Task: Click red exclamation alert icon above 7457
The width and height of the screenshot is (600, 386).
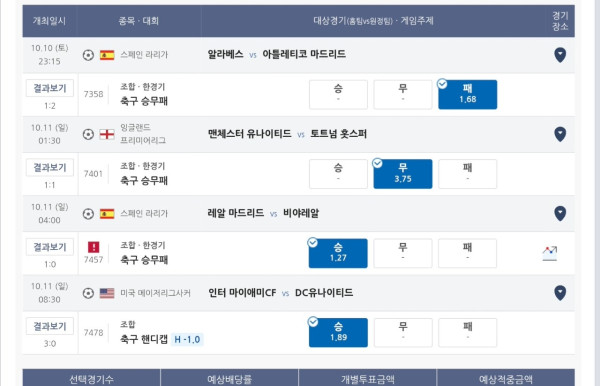Action: [x=93, y=247]
